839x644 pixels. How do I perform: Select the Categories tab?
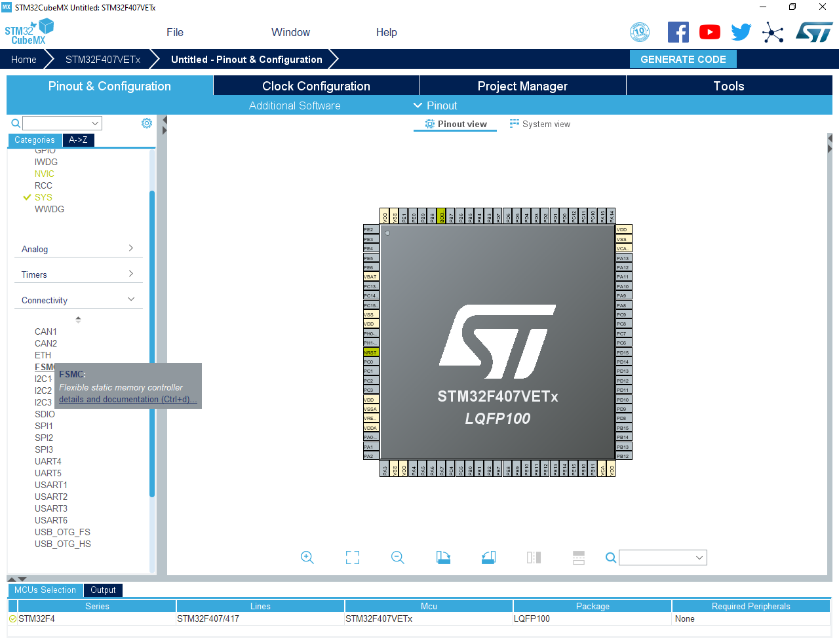[x=35, y=140]
